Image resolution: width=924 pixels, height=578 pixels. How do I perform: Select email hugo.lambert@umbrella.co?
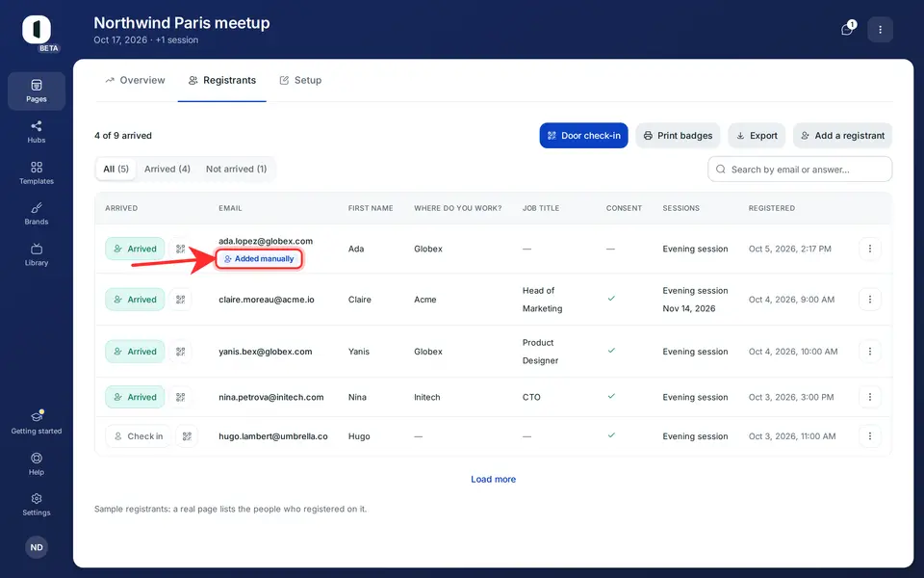point(272,436)
